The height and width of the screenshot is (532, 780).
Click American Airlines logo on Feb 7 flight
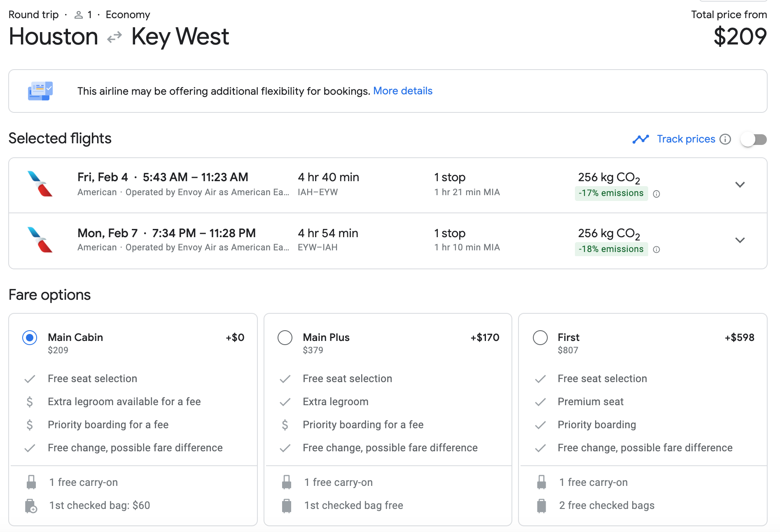40,240
